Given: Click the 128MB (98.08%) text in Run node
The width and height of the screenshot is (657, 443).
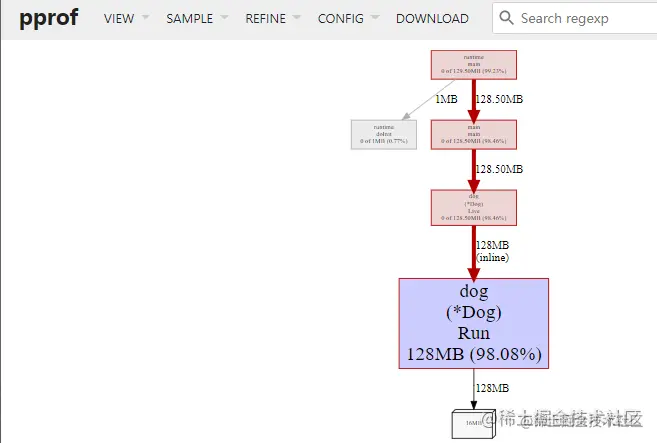Looking at the screenshot, I should pos(474,354).
